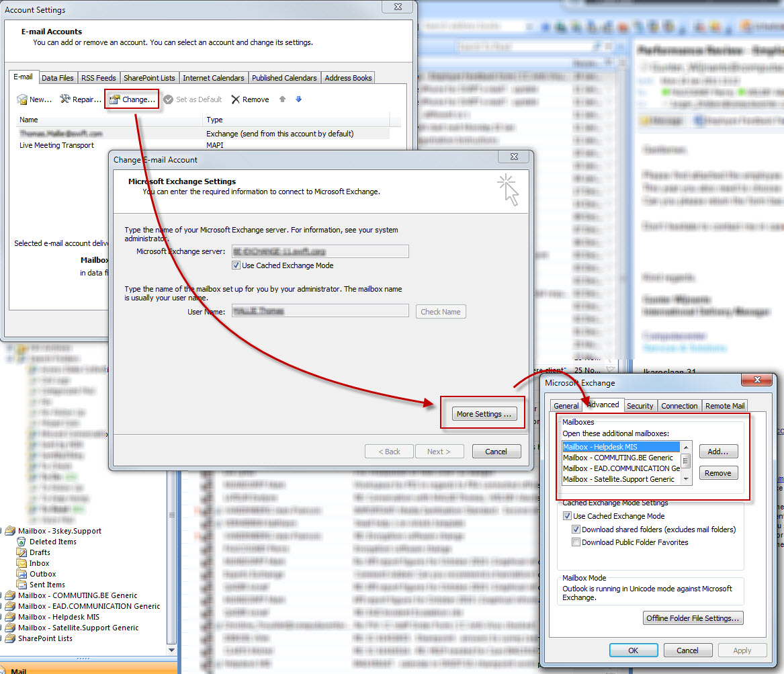Click the Next button in wizard
The width and height of the screenshot is (784, 674).
(x=439, y=452)
